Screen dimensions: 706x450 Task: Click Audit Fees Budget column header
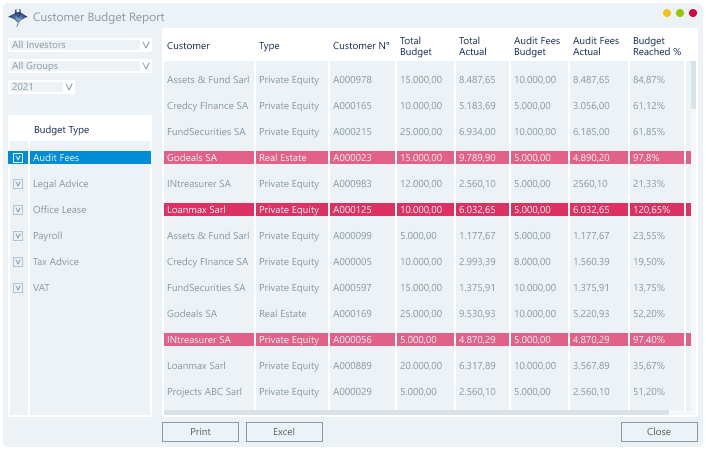537,46
